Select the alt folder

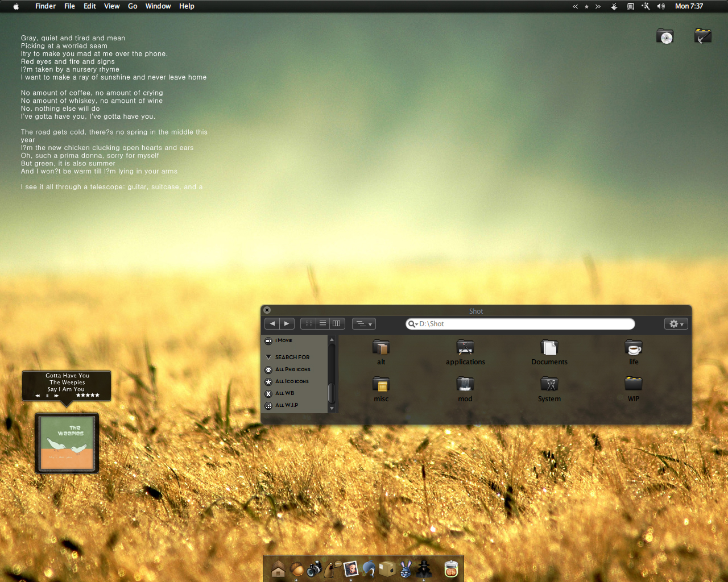(381, 352)
